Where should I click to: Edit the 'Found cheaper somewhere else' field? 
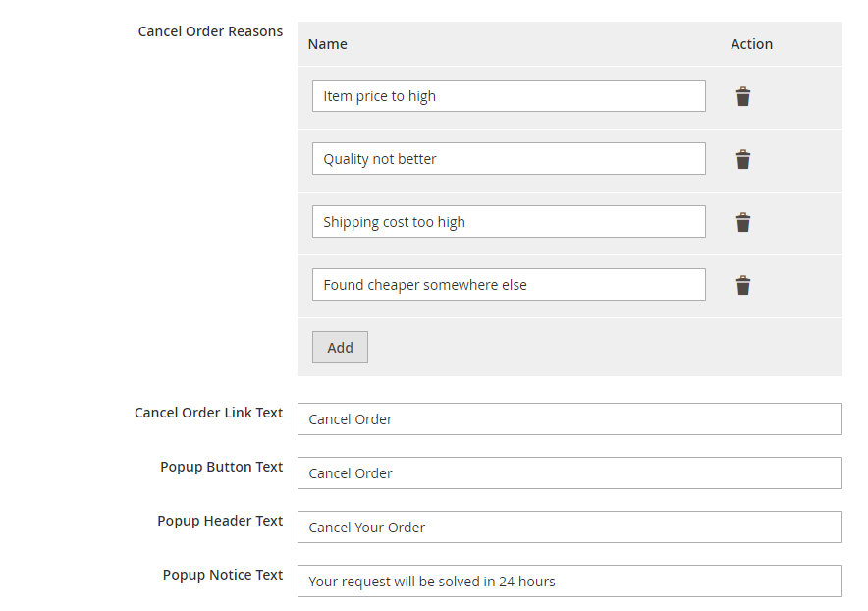point(509,285)
